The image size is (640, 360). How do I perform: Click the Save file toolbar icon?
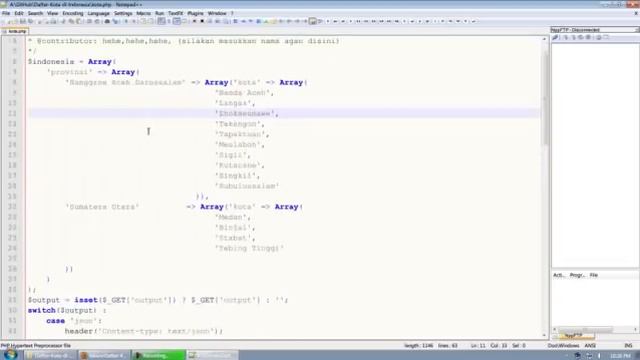pyautogui.click(x=23, y=21)
